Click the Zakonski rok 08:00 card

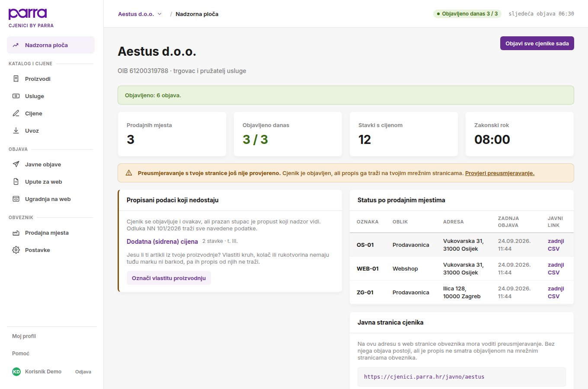pos(520,134)
